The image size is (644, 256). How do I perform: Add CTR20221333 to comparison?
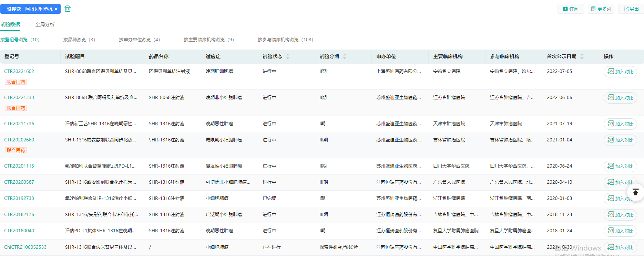620,98
